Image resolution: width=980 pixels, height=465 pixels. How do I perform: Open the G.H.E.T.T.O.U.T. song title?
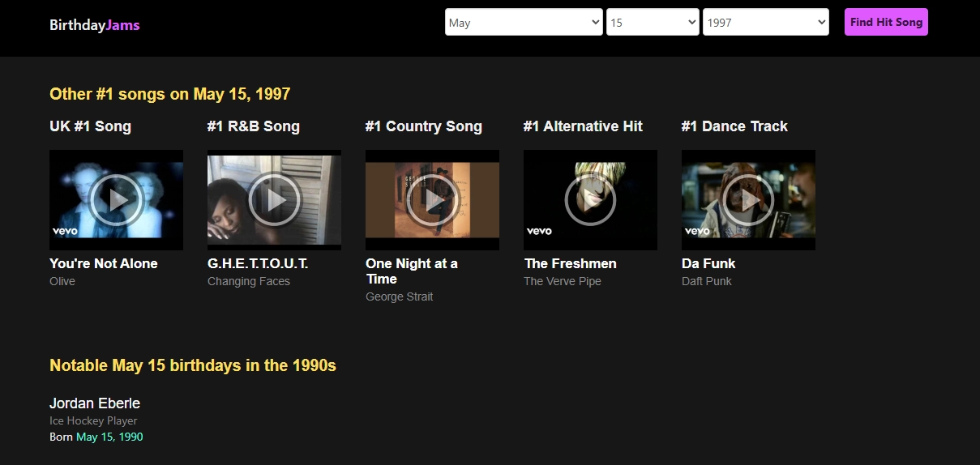(x=258, y=263)
